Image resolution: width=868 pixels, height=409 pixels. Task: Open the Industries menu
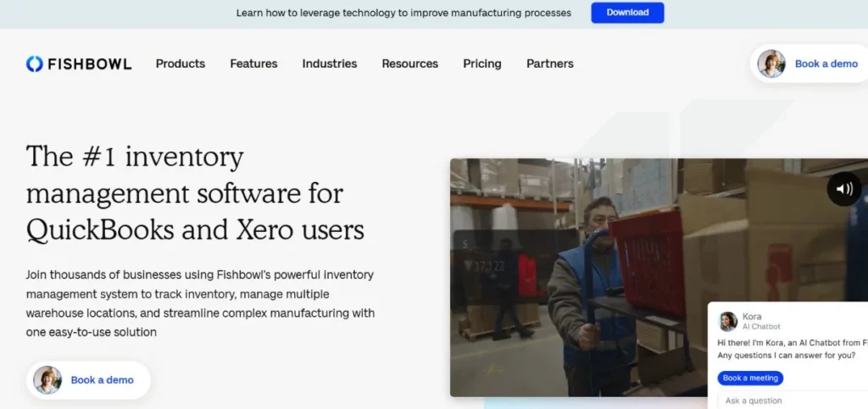coord(330,64)
